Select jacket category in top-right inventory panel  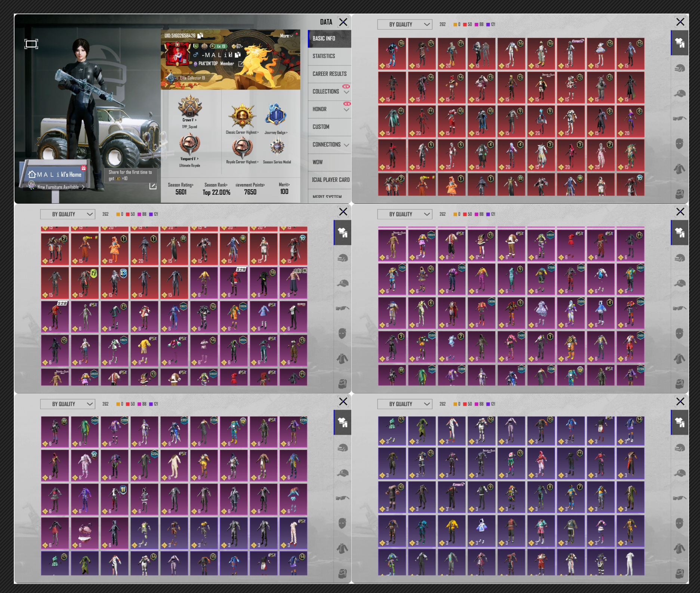coord(679,169)
